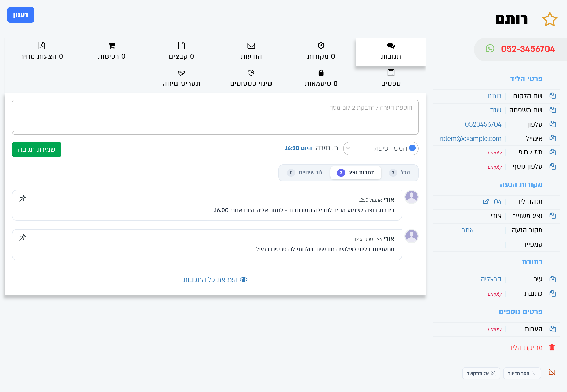
Task: Copy the שם הלקוח field value
Action: (553, 96)
